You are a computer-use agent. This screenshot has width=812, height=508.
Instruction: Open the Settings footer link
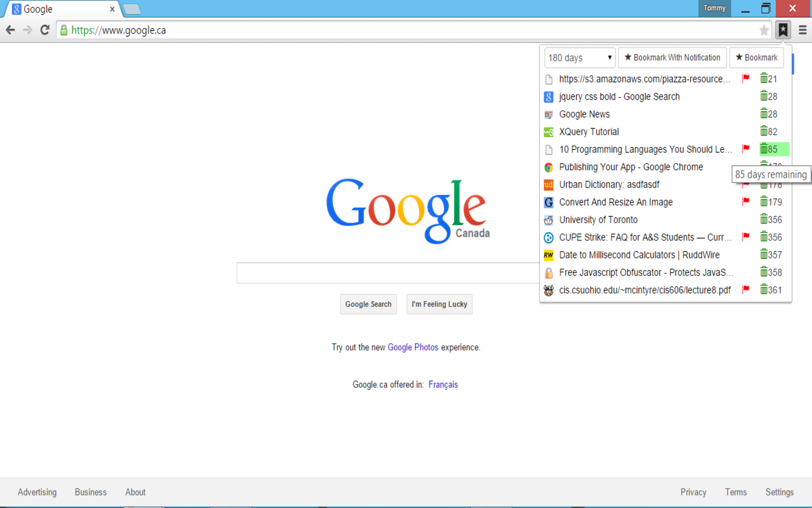780,492
